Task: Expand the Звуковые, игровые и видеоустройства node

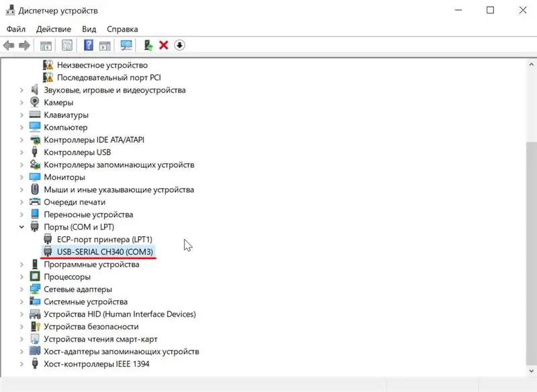Action: (21, 90)
